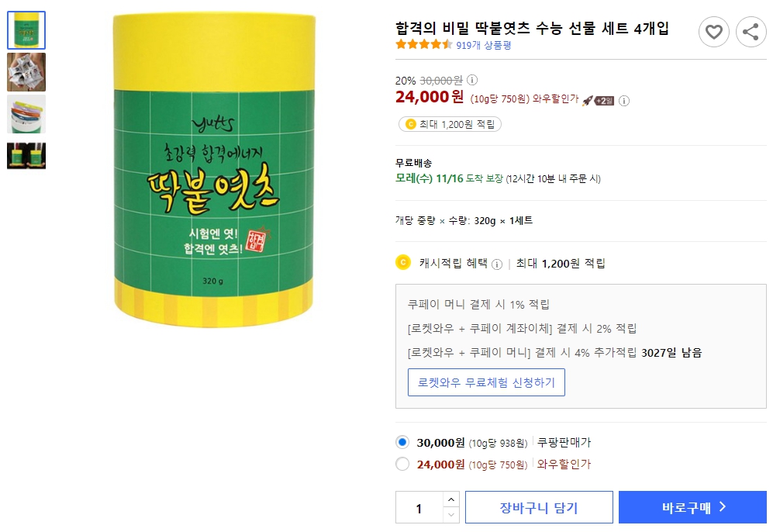Select the 30,000원 쿠팡판매가 radio button
Viewport: 773px width, 532px height.
[402, 443]
